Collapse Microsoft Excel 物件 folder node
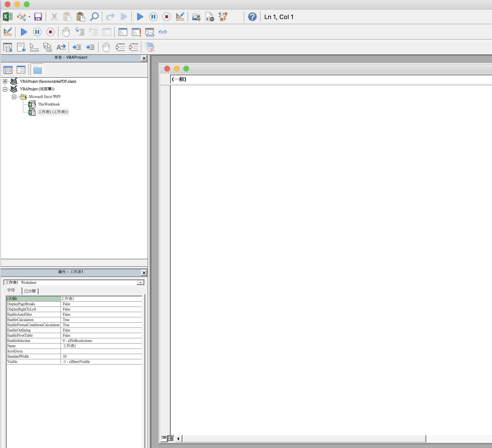 point(14,97)
